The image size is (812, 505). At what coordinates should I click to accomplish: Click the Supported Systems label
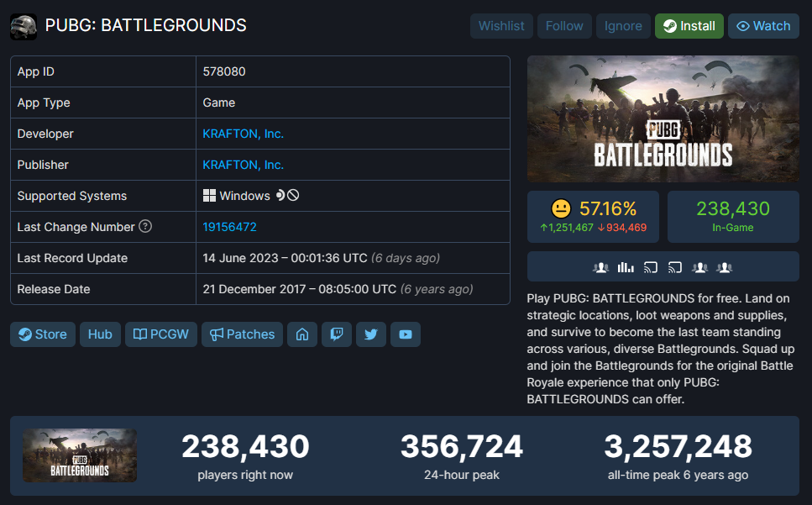pos(72,196)
